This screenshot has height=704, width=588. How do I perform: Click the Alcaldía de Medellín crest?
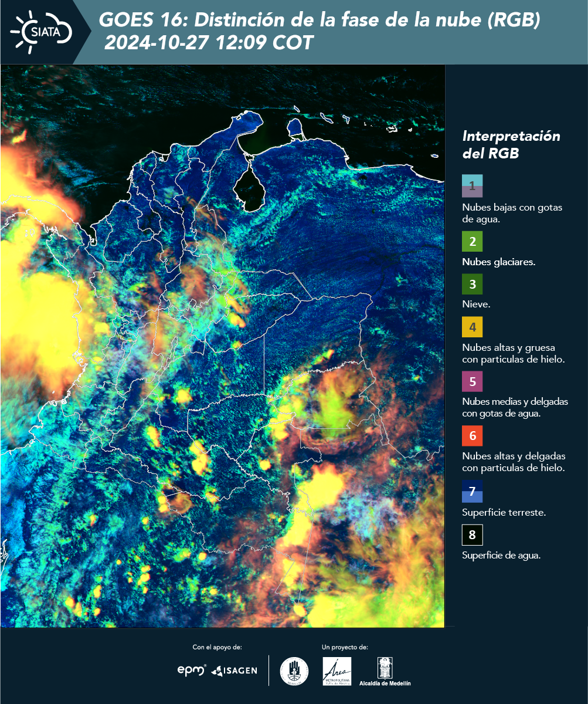click(385, 672)
